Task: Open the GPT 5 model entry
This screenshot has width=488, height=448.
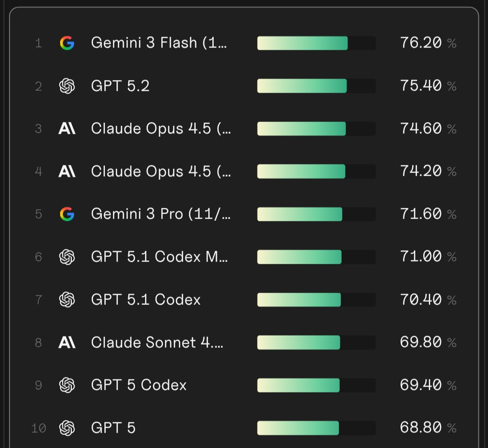Action: tap(113, 428)
